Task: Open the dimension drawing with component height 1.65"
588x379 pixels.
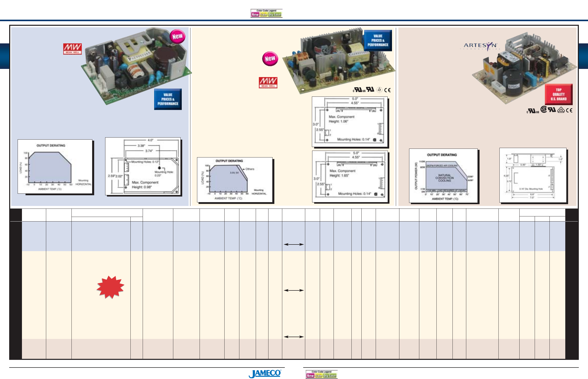Action: tap(350, 177)
